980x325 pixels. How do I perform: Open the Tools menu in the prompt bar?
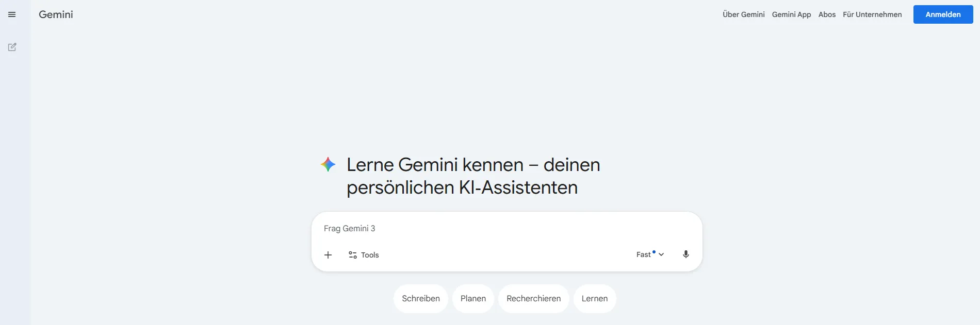pyautogui.click(x=363, y=254)
